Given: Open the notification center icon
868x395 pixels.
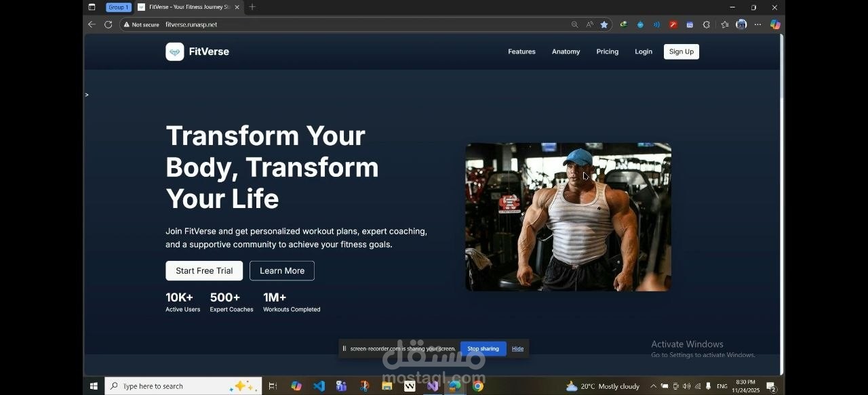Looking at the screenshot, I should (x=771, y=387).
